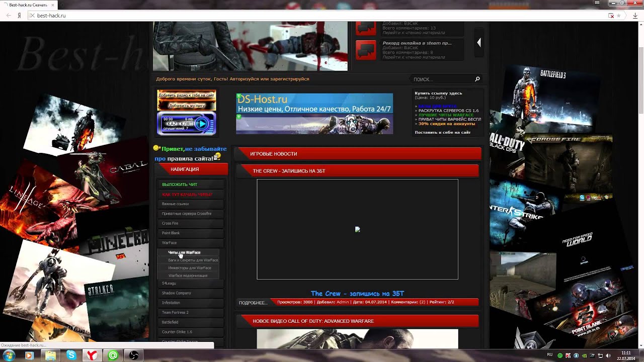Open the green Mail.ru Agent taskbar icon
The height and width of the screenshot is (362, 644).
pyautogui.click(x=113, y=355)
